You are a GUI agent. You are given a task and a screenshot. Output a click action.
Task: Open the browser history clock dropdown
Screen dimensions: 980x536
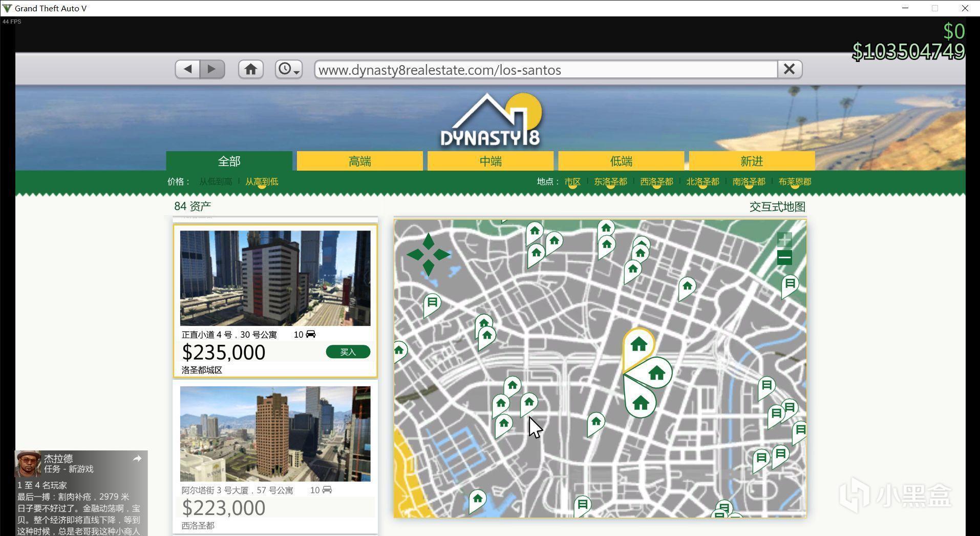[x=289, y=69]
